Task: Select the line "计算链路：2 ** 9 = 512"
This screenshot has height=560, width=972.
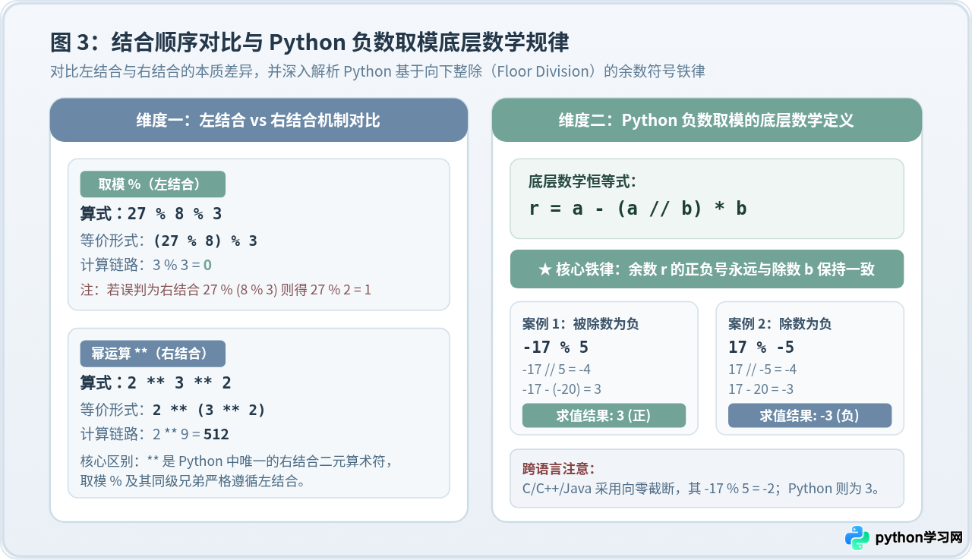Action: (x=155, y=435)
